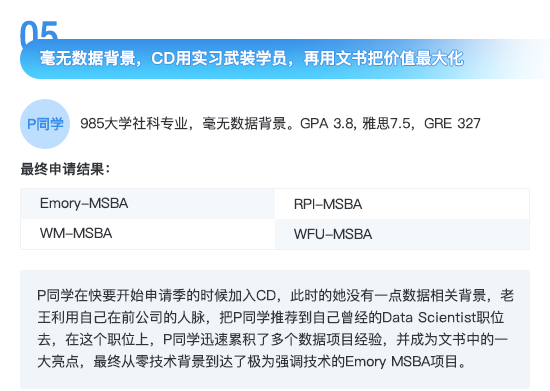Click the 最终申请结果 heading

[66, 169]
